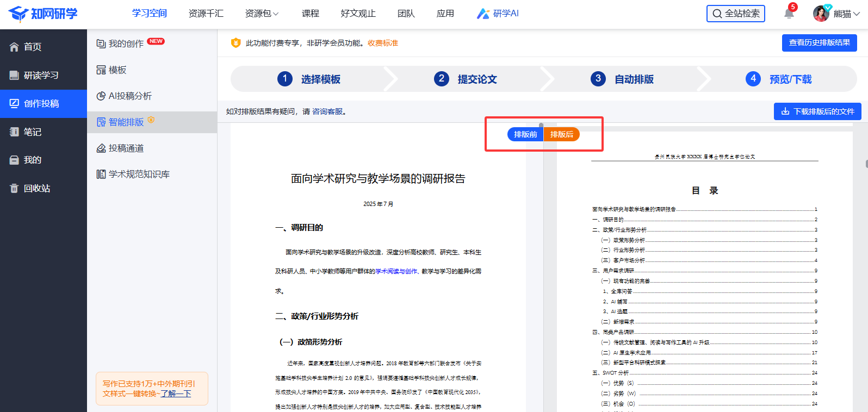
Task: Switch the view to 排版后
Action: (x=562, y=134)
